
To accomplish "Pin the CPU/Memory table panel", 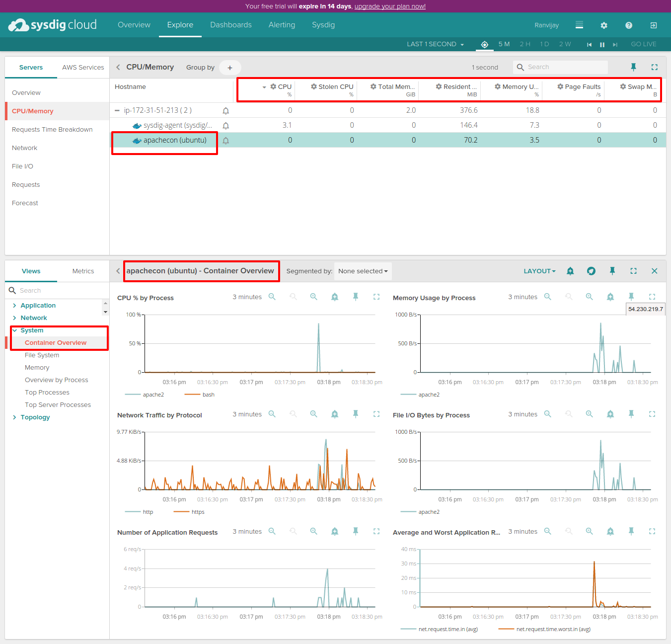I will coord(633,67).
